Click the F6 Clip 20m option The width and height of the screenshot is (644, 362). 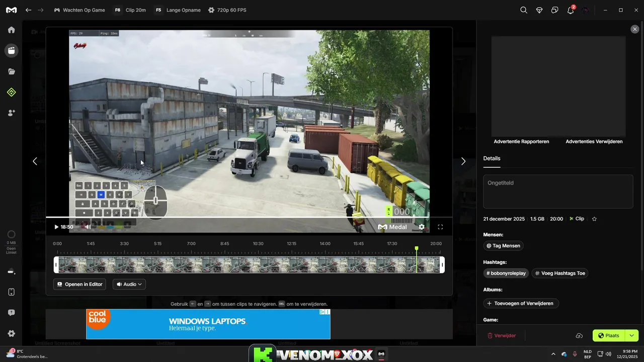[130, 10]
